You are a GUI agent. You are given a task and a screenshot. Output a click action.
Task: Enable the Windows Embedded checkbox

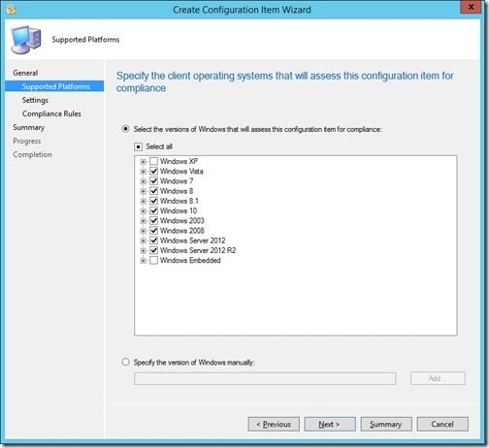tap(154, 261)
